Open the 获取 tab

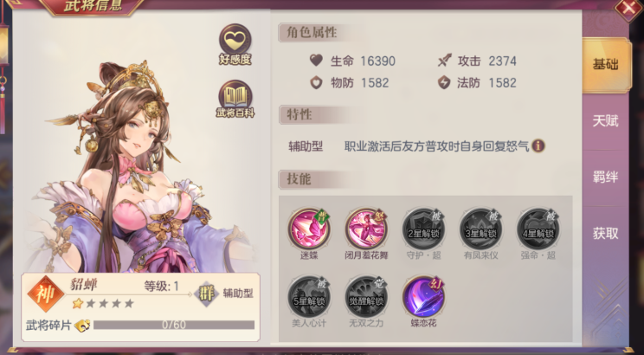click(x=605, y=234)
